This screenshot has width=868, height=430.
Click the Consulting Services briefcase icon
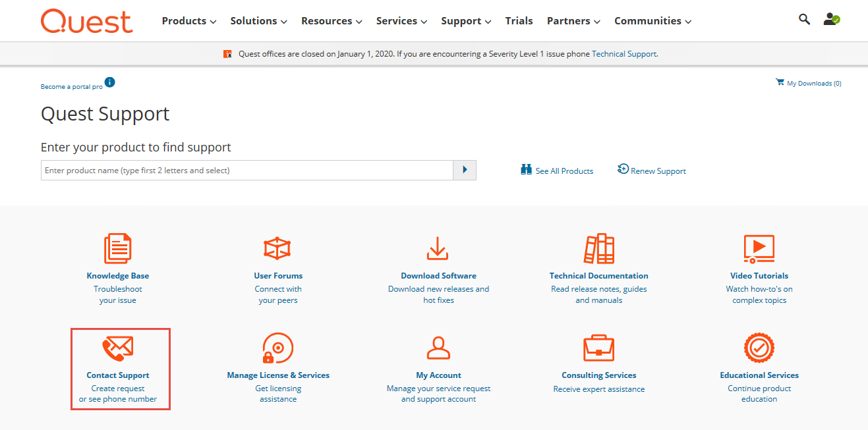[598, 348]
